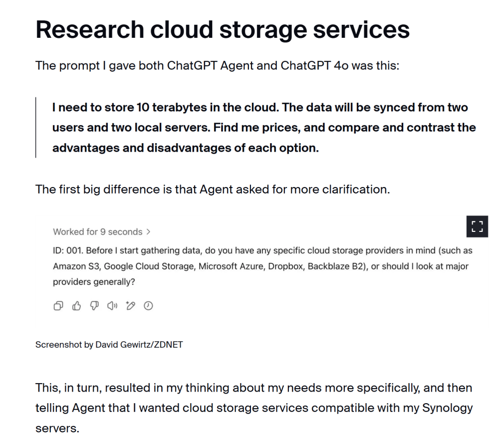Click the bold quoted prompt about 10 terabytes
Image resolution: width=504 pixels, height=439 pixels.
(264, 128)
